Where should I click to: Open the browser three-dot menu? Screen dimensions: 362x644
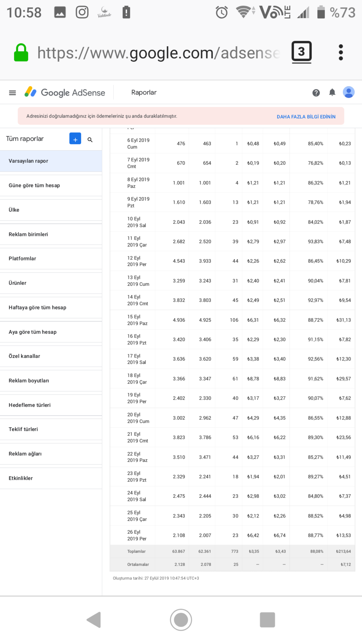click(x=341, y=52)
